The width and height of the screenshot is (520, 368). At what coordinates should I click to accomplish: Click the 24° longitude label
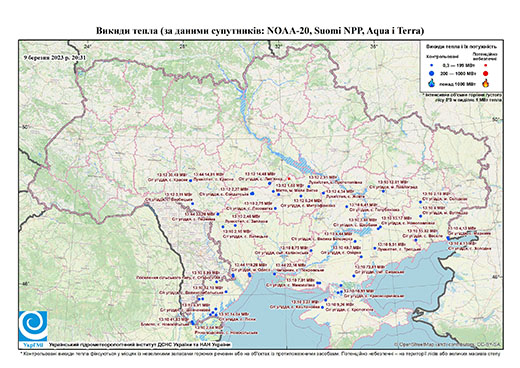87,46
